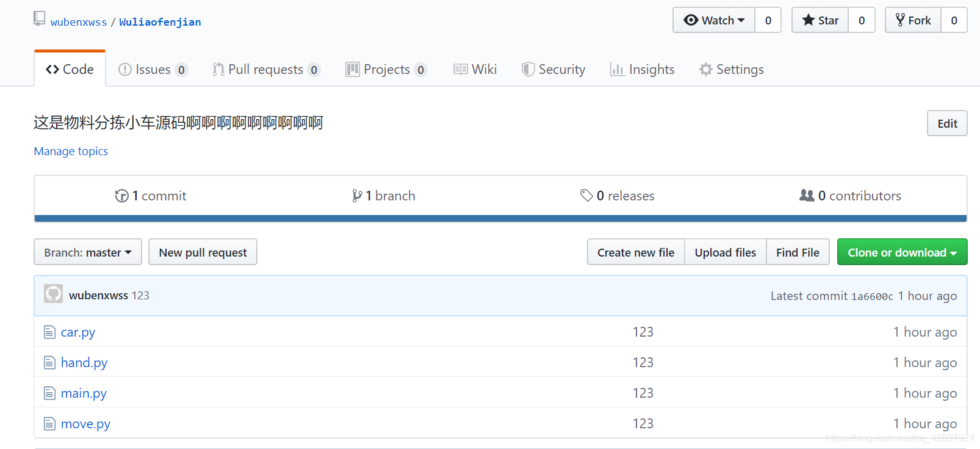Click the fork icon in Fork button
The width and height of the screenshot is (980, 449).
click(x=900, y=20)
